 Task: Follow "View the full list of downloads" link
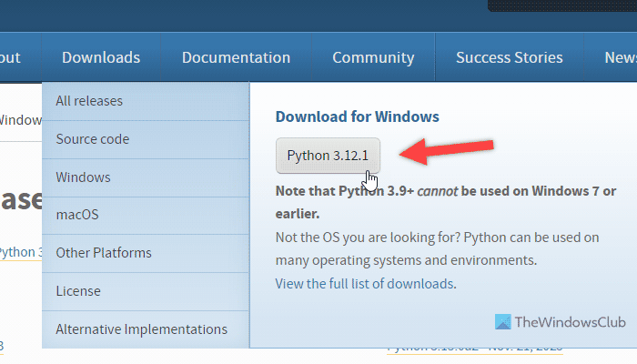click(x=366, y=284)
